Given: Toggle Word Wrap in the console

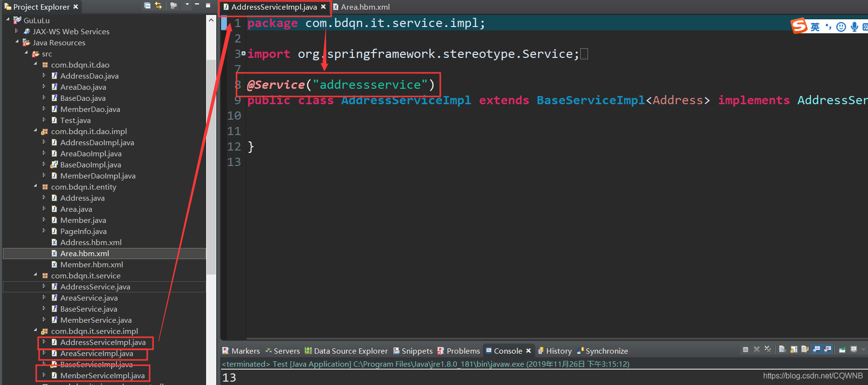Looking at the screenshot, I should (x=805, y=349).
